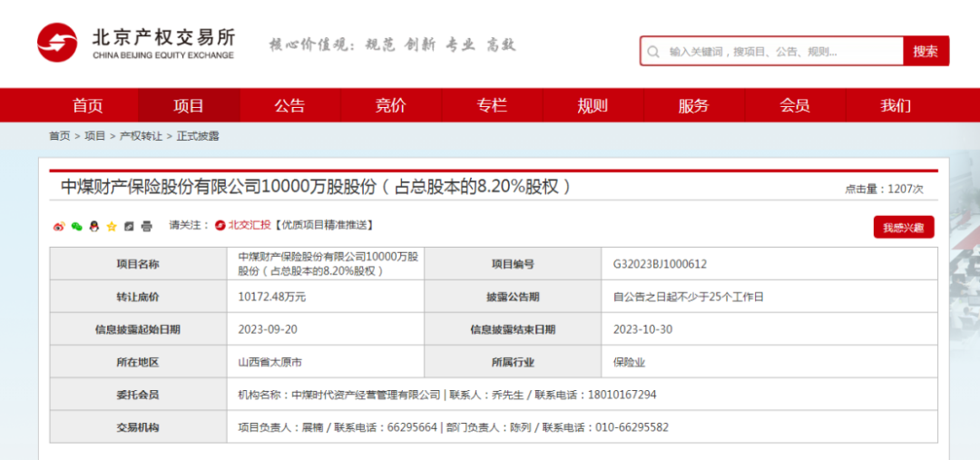Click the yellow star favorite icon

[x=112, y=226]
